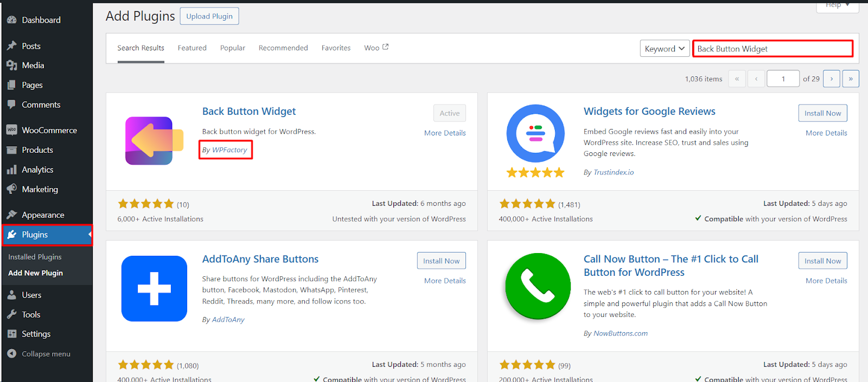Click the star rating with 1,481 reviews
868x382 pixels.
click(x=527, y=204)
